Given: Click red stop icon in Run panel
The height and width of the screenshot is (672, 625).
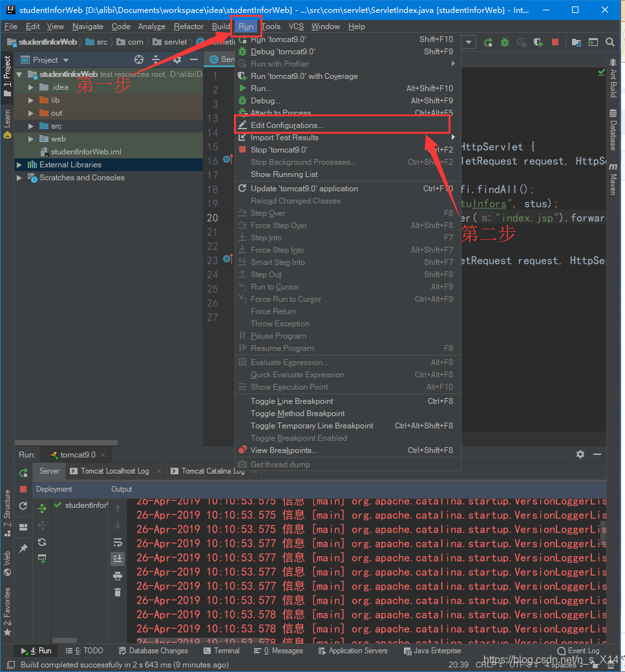Looking at the screenshot, I should [23, 489].
